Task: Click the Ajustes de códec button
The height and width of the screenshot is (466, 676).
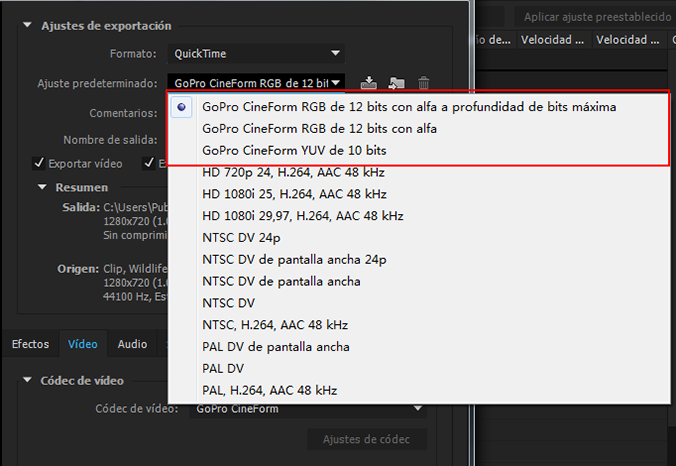Action: tap(366, 439)
